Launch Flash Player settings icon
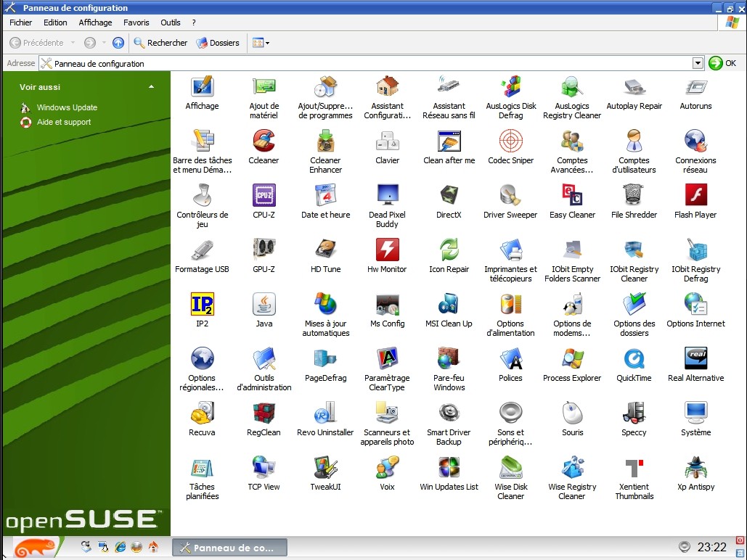Image resolution: width=747 pixels, height=560 pixels. [695, 195]
